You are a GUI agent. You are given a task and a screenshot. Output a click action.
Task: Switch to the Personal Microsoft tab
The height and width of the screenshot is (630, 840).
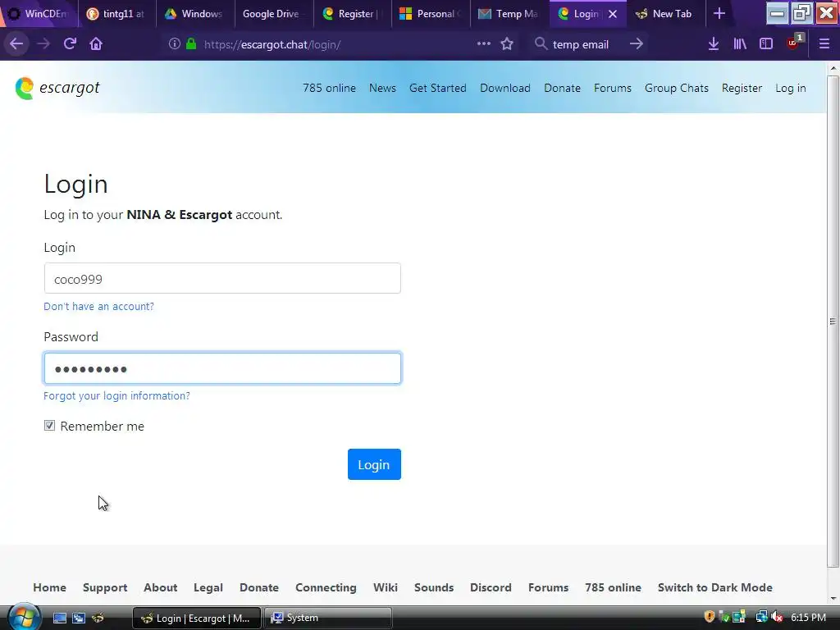pos(431,14)
